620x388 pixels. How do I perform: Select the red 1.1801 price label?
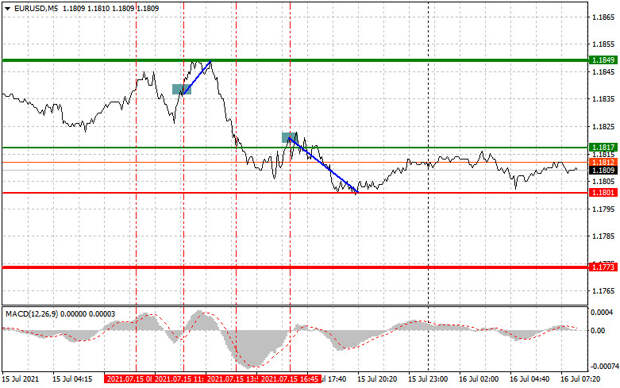click(603, 193)
